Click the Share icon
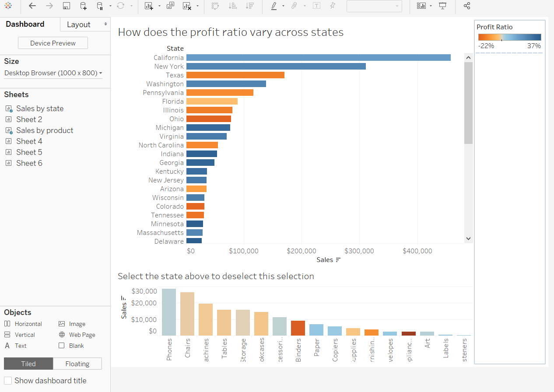The width and height of the screenshot is (554, 392). coord(466,6)
